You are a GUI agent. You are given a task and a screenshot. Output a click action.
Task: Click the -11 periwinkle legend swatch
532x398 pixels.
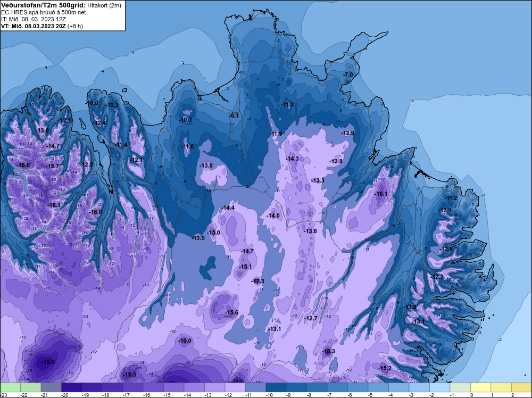255,387
